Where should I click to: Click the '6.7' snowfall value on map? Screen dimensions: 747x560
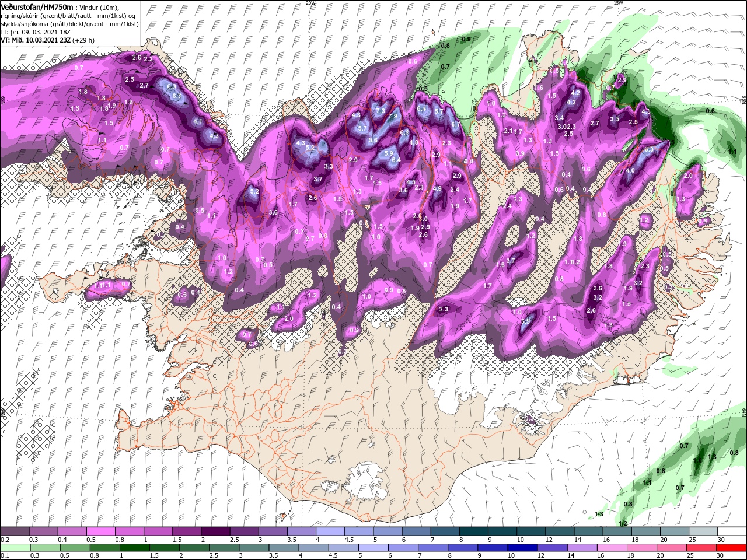[x=456, y=124]
